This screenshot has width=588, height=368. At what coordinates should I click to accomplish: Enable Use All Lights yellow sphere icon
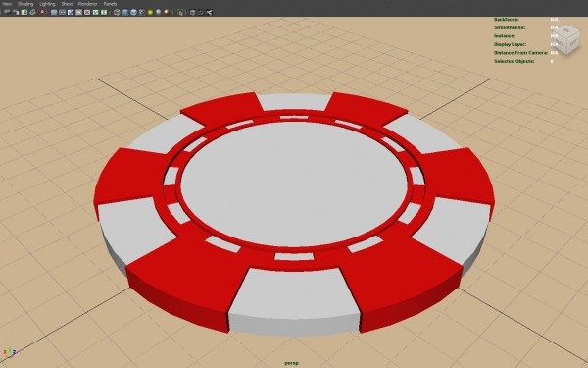150,12
